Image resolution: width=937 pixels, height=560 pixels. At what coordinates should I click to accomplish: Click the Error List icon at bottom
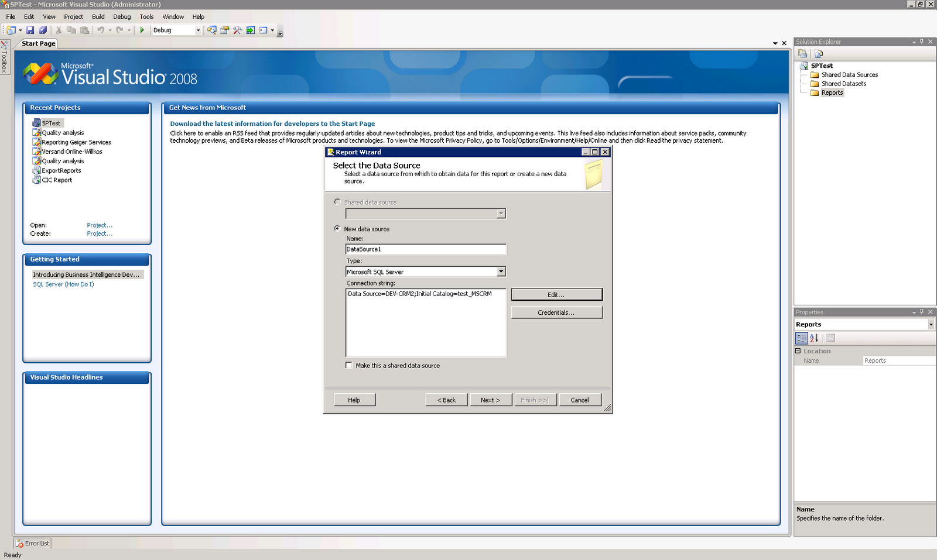pyautogui.click(x=19, y=544)
